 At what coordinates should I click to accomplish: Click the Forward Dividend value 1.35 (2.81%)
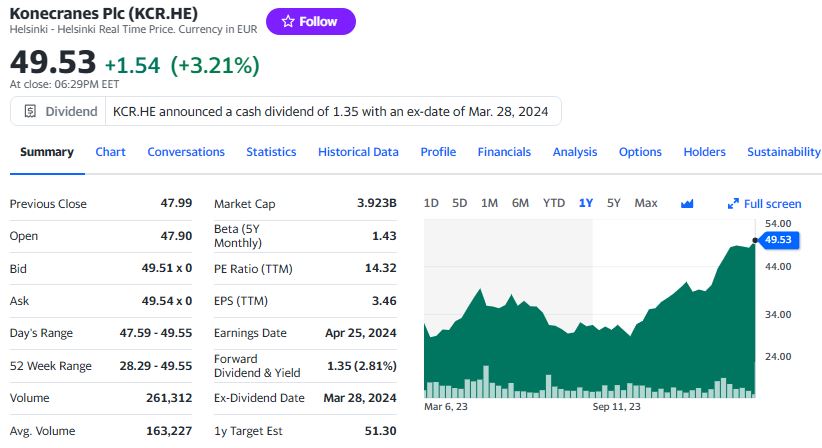tap(362, 366)
